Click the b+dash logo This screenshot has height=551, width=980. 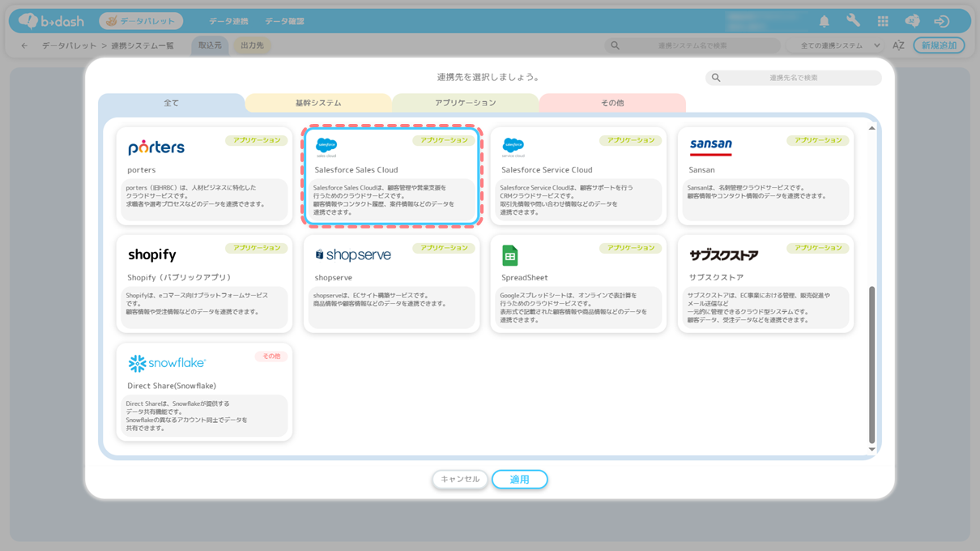53,21
